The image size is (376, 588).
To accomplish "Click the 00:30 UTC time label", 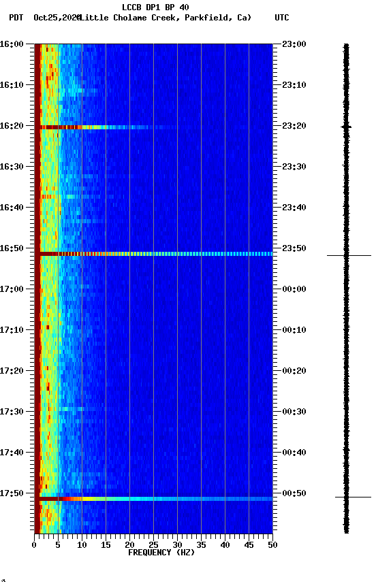I will [x=294, y=412].
